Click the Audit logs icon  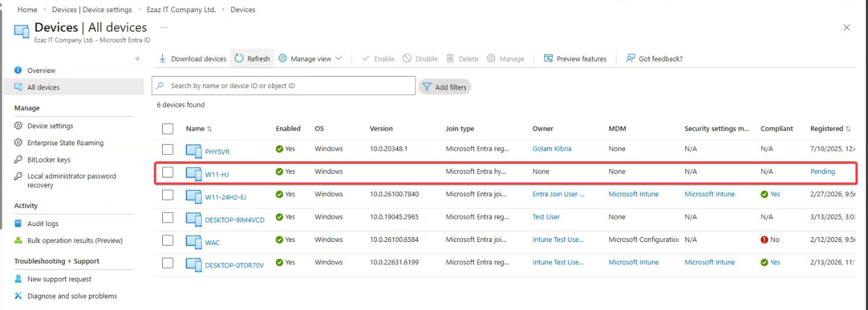[18, 224]
